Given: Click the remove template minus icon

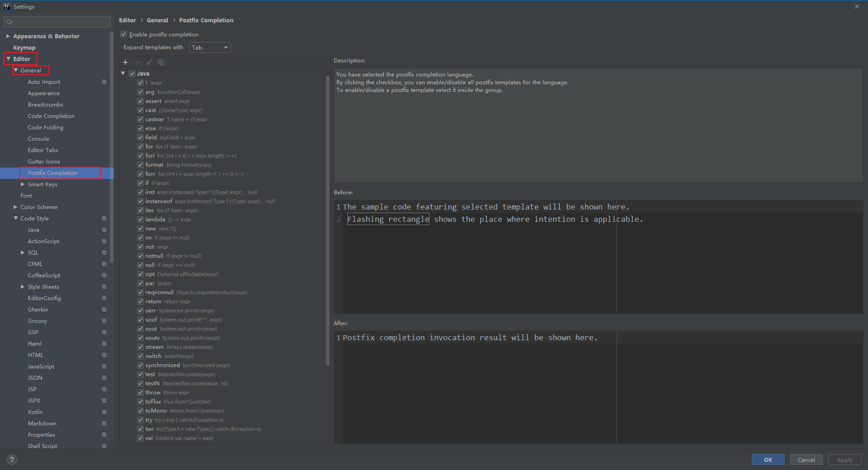Looking at the screenshot, I should [137, 62].
